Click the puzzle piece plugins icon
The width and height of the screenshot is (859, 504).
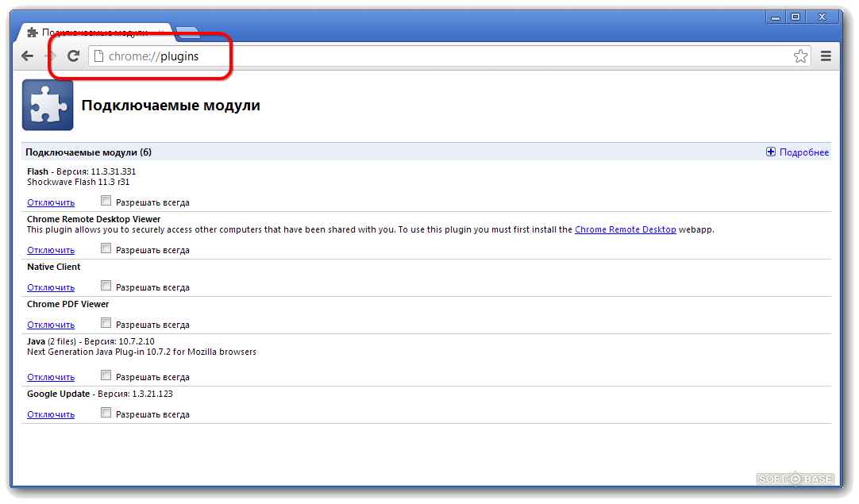47,104
